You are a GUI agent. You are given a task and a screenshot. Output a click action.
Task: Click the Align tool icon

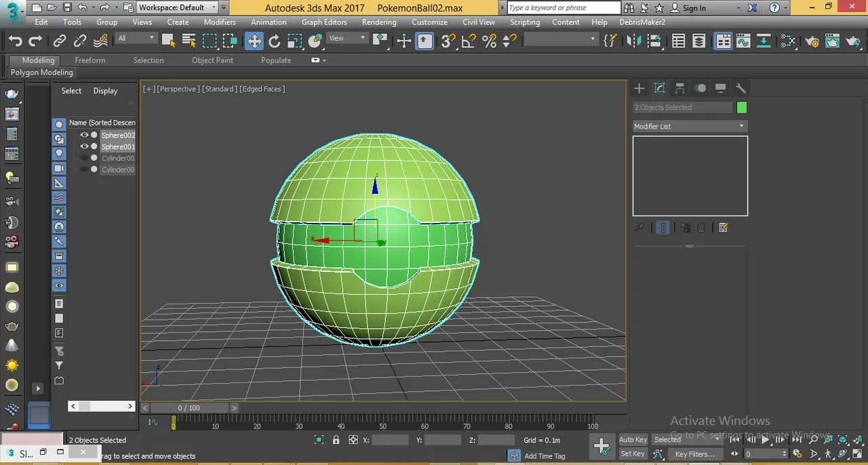click(654, 41)
